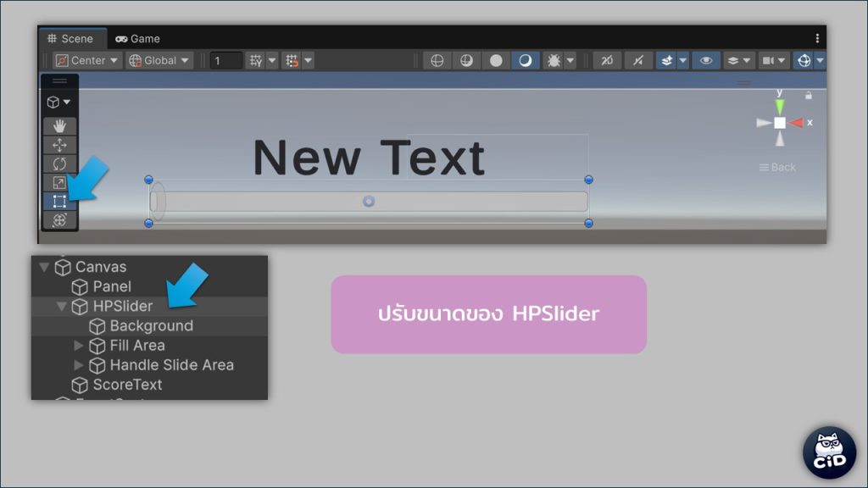Select the Scale tool

click(59, 182)
